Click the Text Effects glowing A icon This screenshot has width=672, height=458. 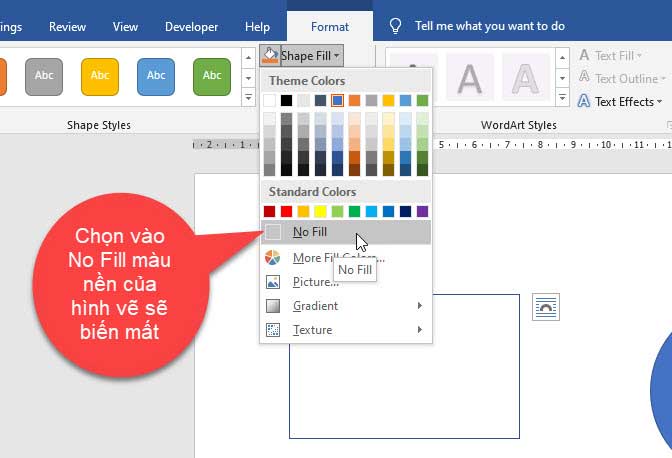click(x=584, y=101)
